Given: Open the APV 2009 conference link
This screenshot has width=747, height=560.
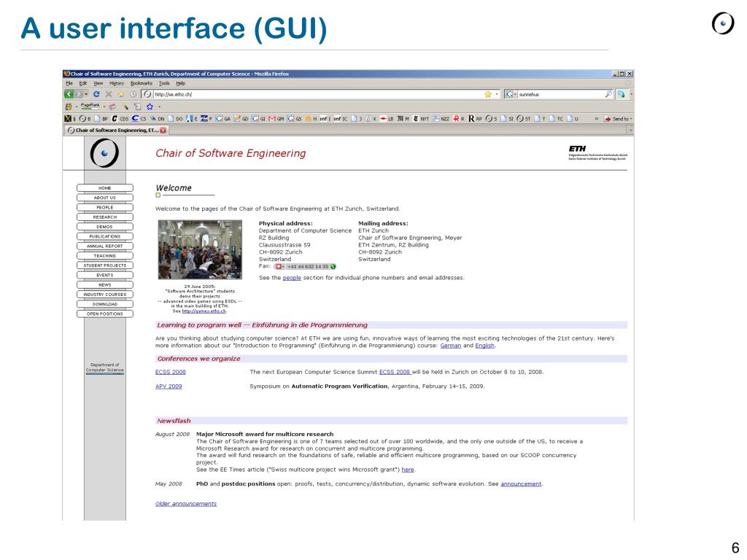Looking at the screenshot, I should coord(169,386).
